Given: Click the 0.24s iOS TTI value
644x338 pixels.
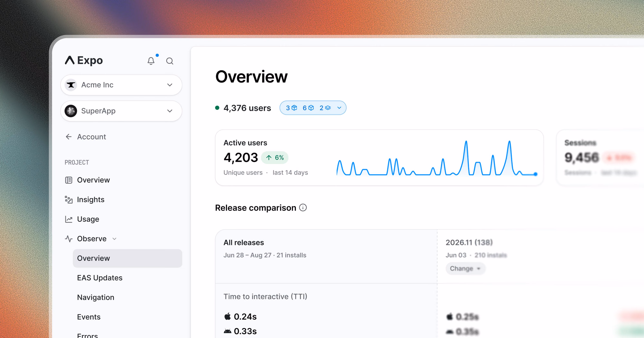Looking at the screenshot, I should (x=245, y=317).
